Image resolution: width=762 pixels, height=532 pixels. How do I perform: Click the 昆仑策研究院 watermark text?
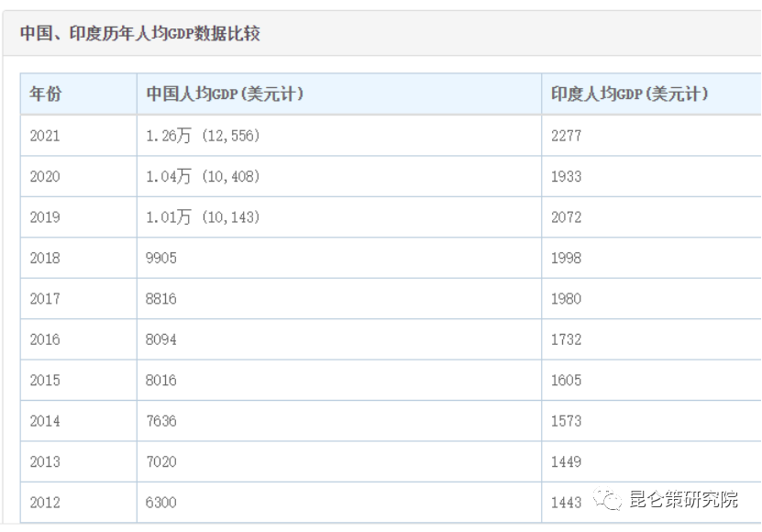pos(682,500)
